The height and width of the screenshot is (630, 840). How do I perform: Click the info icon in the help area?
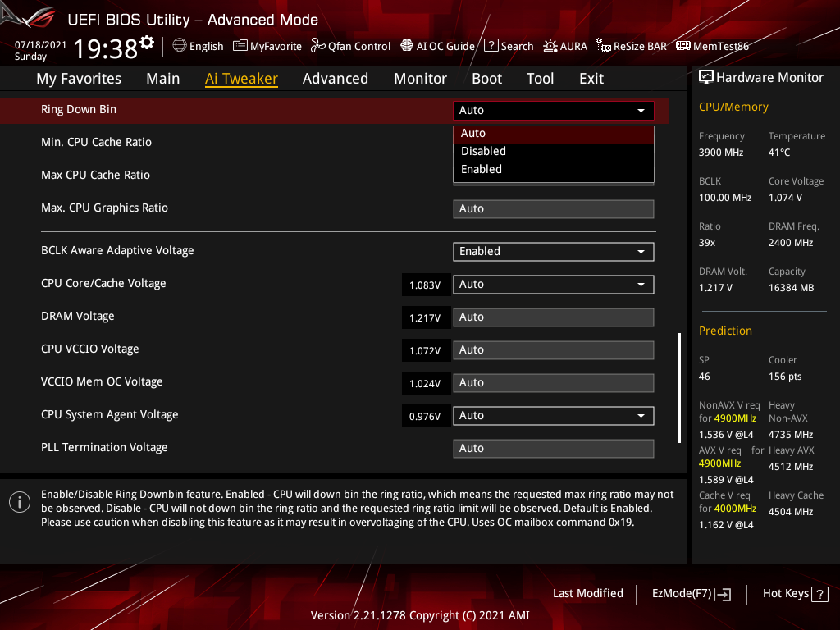(19, 501)
